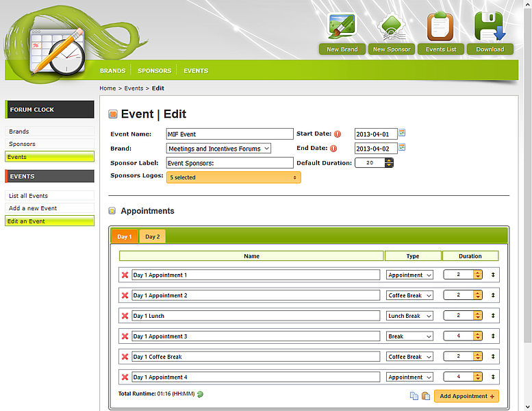The height and width of the screenshot is (411, 532).
Task: Delete Day 1 Lunch with red X
Action: click(125, 316)
